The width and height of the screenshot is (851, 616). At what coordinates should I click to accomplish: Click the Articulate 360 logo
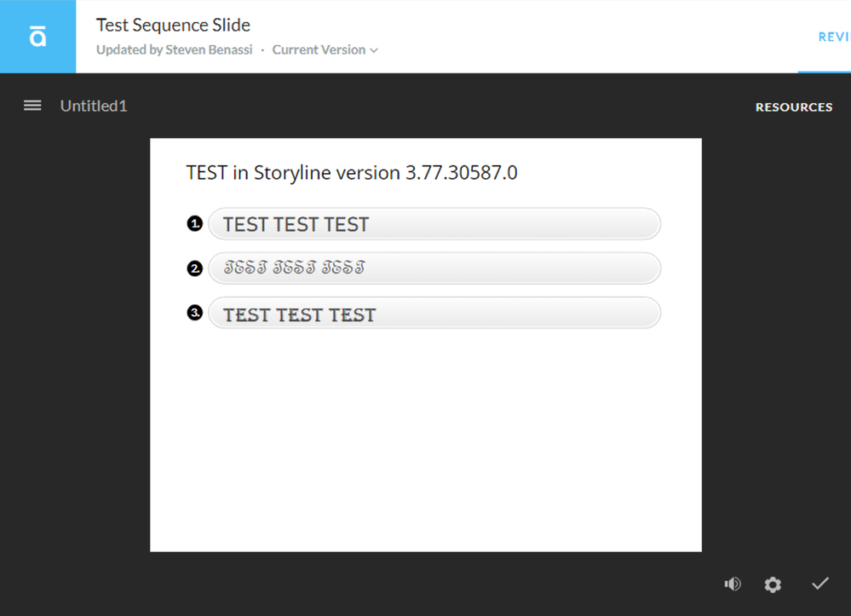pos(37,37)
